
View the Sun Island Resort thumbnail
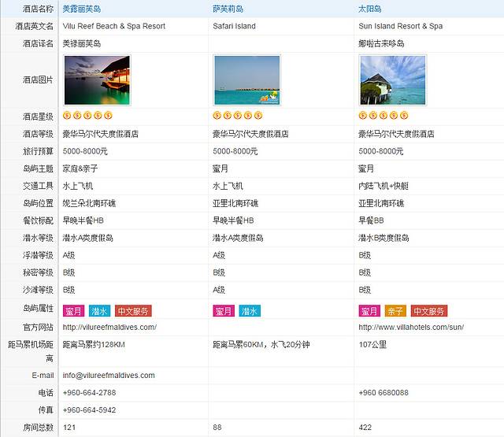(x=392, y=80)
